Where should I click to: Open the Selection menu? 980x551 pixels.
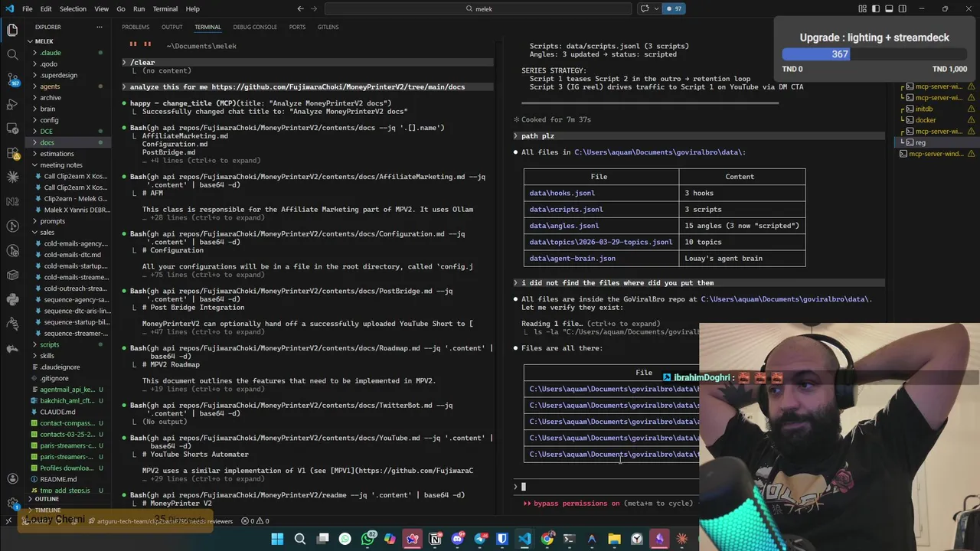pyautogui.click(x=73, y=8)
